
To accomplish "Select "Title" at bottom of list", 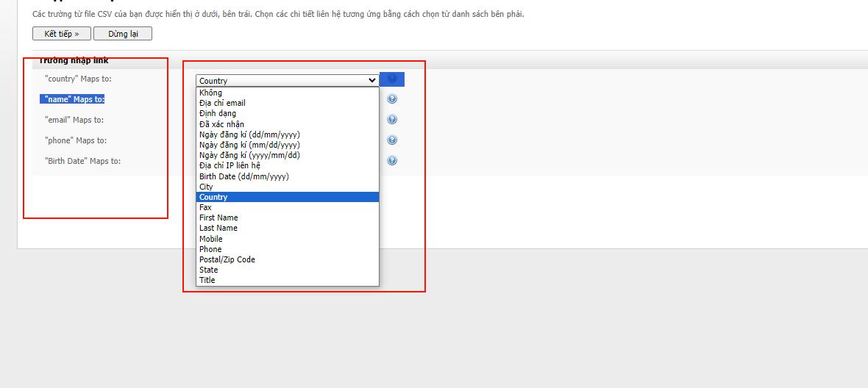I will (x=207, y=280).
